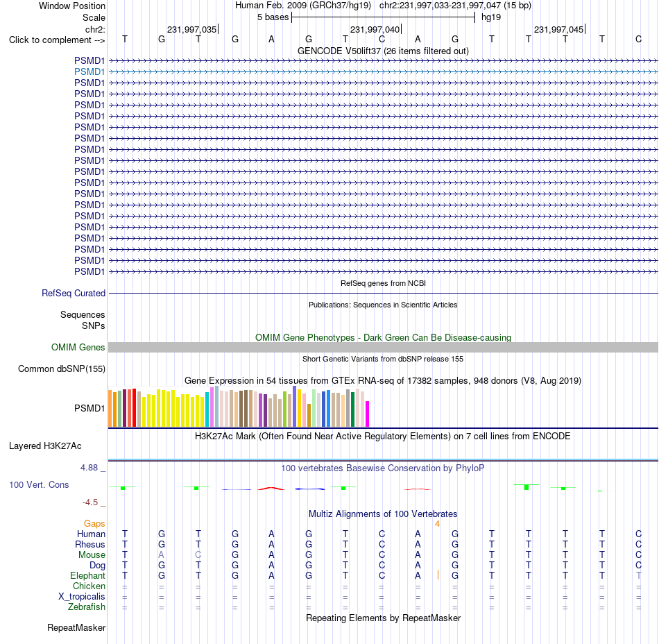Screen dimensions: 659x644
Task: Click the Scale label
Action: pyautogui.click(x=94, y=17)
